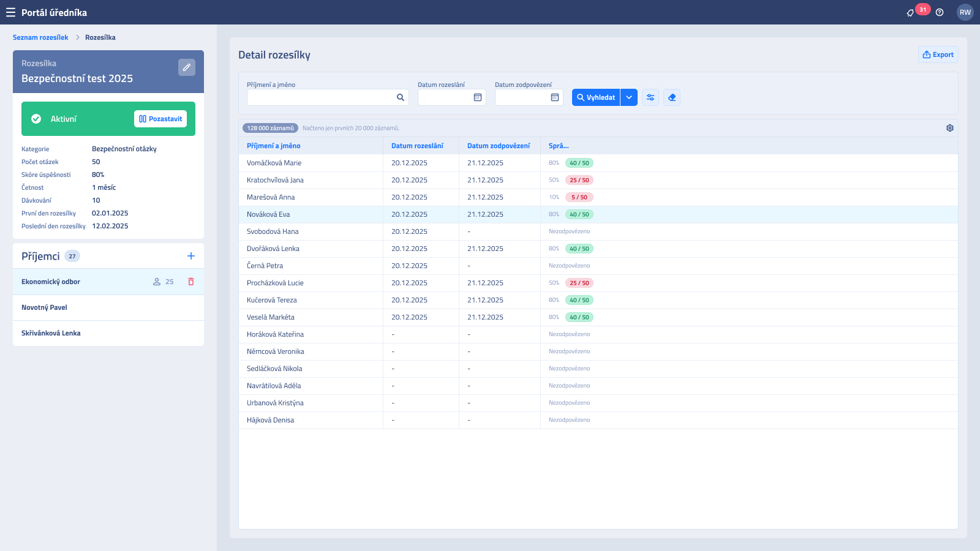The width and height of the screenshot is (980, 551).
Task: Open the help question mark icon
Action: [x=940, y=12]
